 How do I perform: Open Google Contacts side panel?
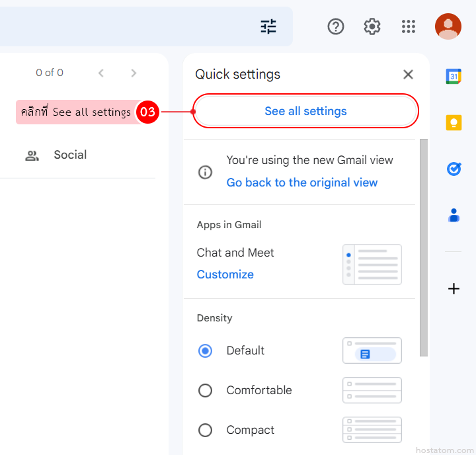pos(454,216)
